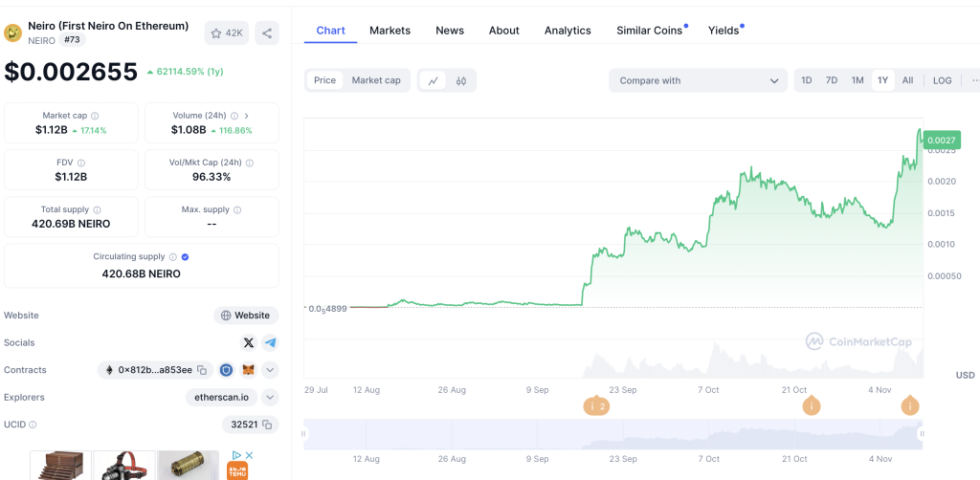Open the News tab
The image size is (980, 480).
coord(450,31)
